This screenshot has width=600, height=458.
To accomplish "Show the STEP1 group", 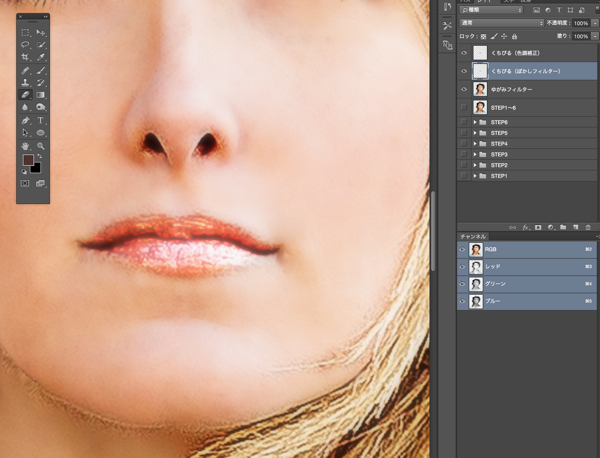I will [x=464, y=176].
